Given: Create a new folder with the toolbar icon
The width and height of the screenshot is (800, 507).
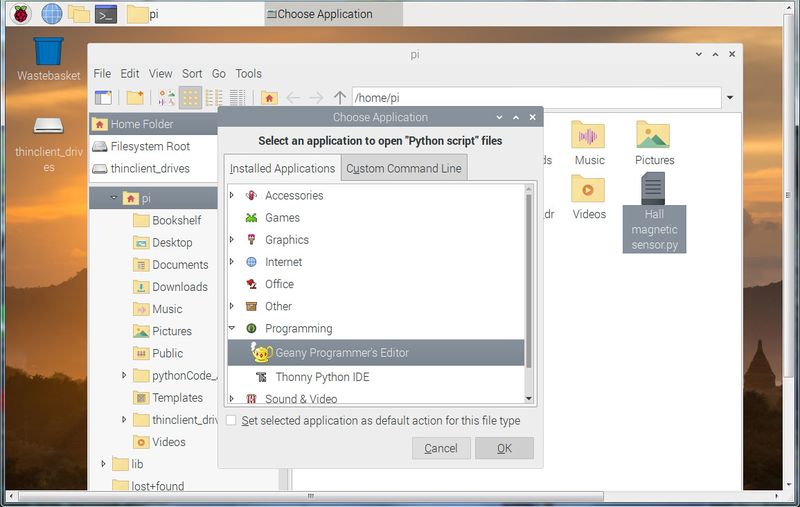Looking at the screenshot, I should [135, 97].
